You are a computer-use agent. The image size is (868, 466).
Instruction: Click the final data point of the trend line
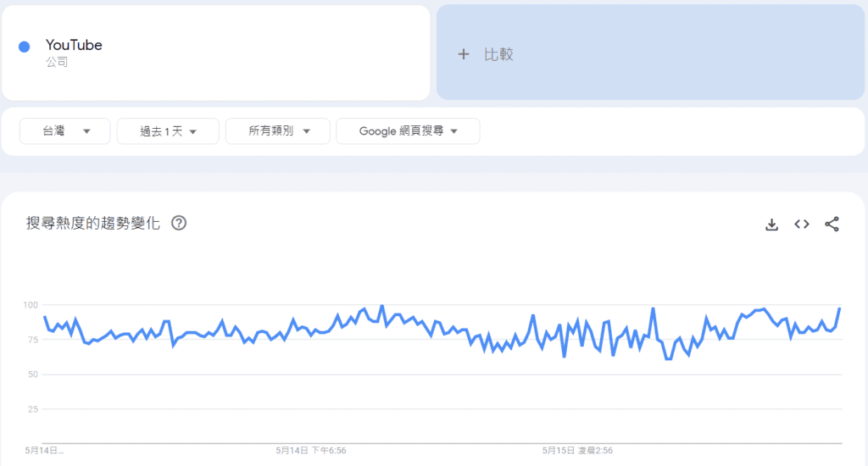click(840, 308)
